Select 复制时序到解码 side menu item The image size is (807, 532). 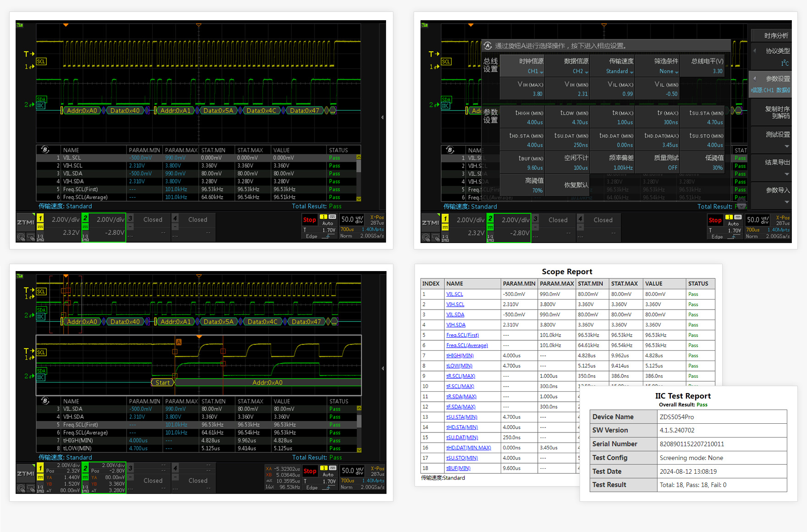coord(777,112)
